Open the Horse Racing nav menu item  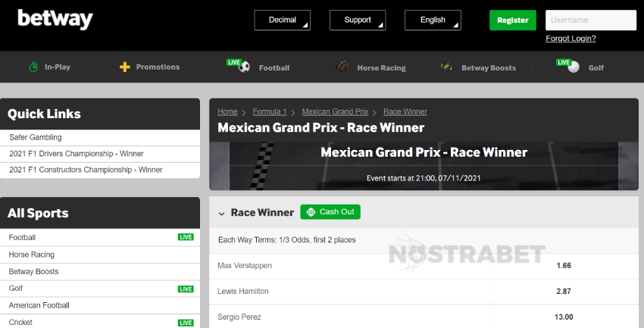370,67
